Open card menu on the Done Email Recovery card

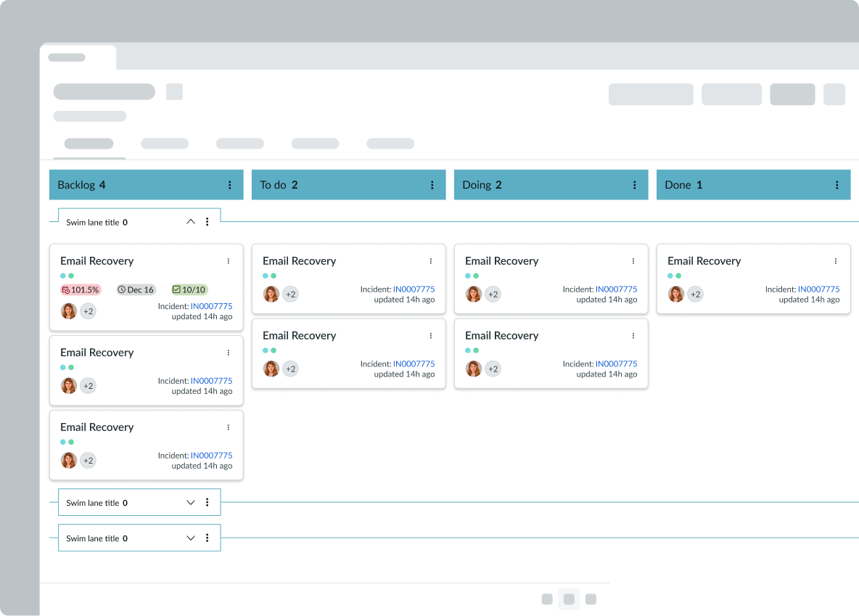tap(836, 261)
